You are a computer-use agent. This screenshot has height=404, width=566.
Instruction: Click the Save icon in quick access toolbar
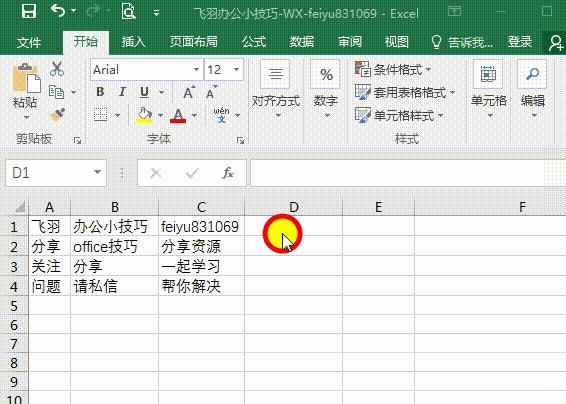click(29, 12)
